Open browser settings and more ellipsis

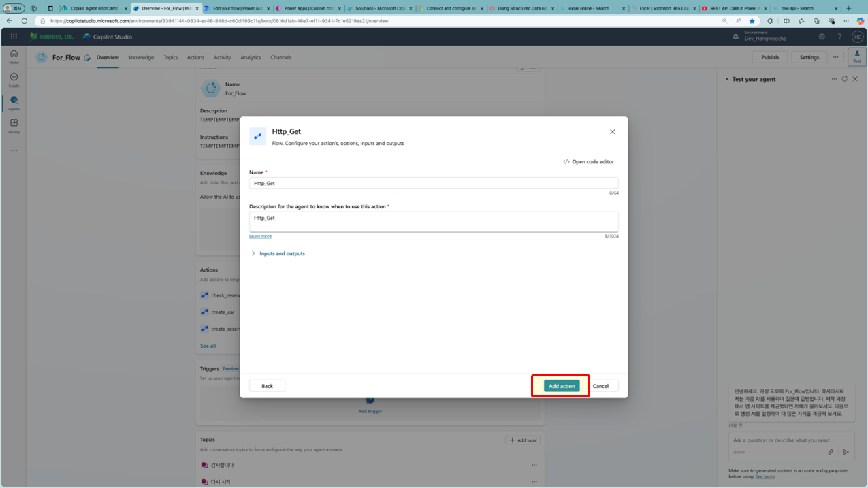coord(845,20)
